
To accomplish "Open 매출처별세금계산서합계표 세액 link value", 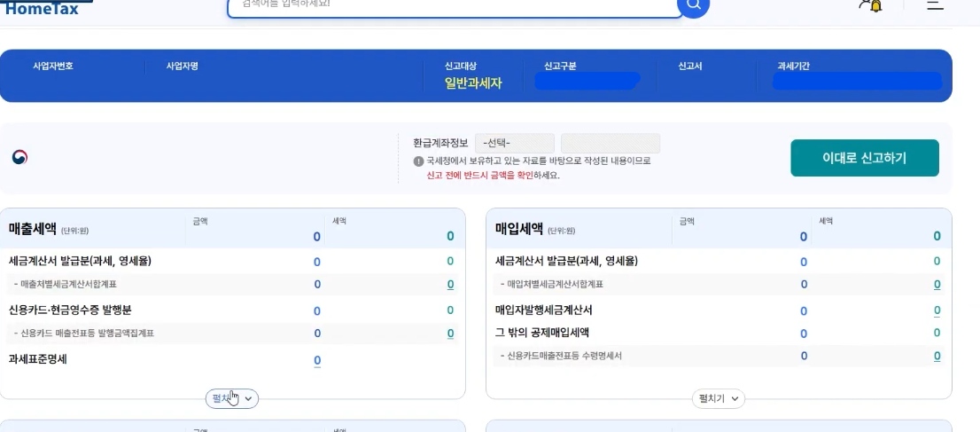I will coord(450,284).
